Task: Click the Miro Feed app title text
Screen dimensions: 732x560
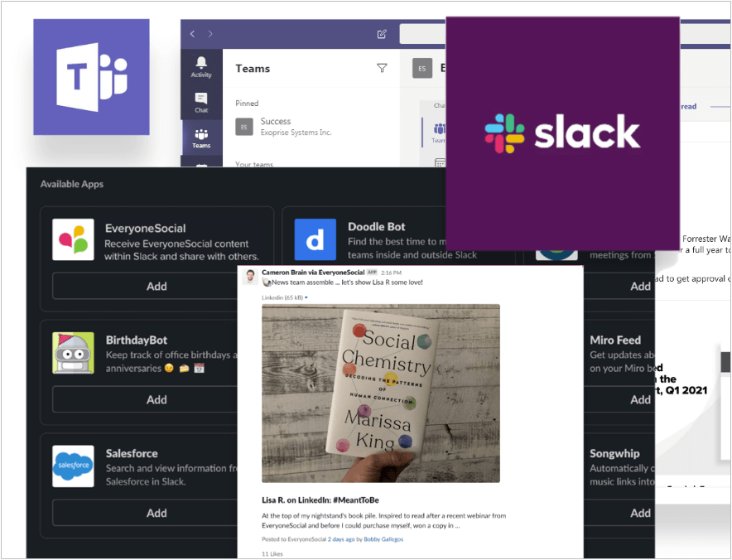Action: [x=615, y=340]
